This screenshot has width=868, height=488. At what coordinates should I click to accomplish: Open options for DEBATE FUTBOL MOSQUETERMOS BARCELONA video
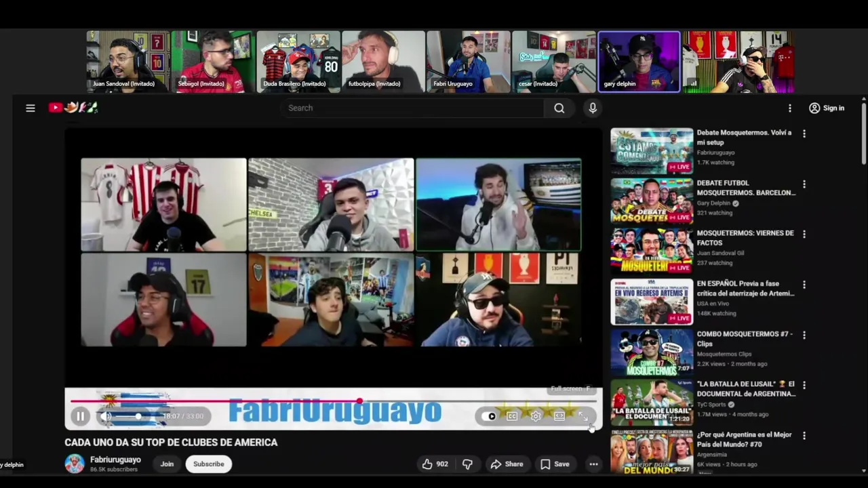[x=804, y=184]
